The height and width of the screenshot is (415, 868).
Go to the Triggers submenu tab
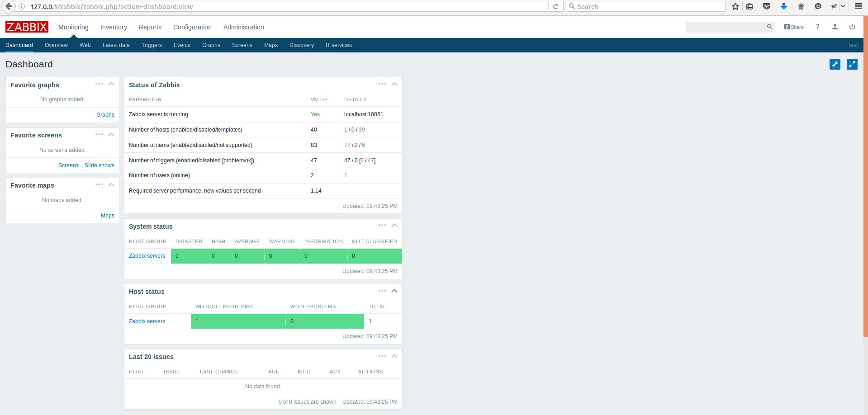(x=152, y=45)
